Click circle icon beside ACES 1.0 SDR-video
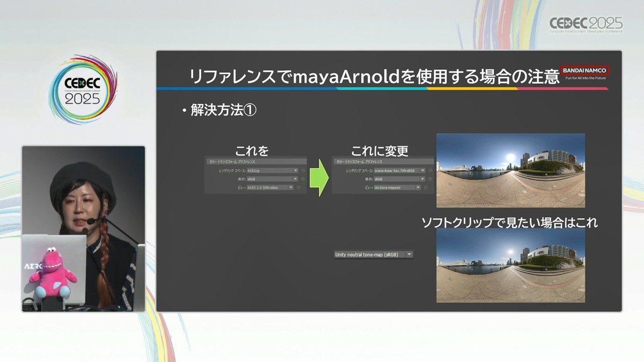644x362 pixels. [299, 188]
